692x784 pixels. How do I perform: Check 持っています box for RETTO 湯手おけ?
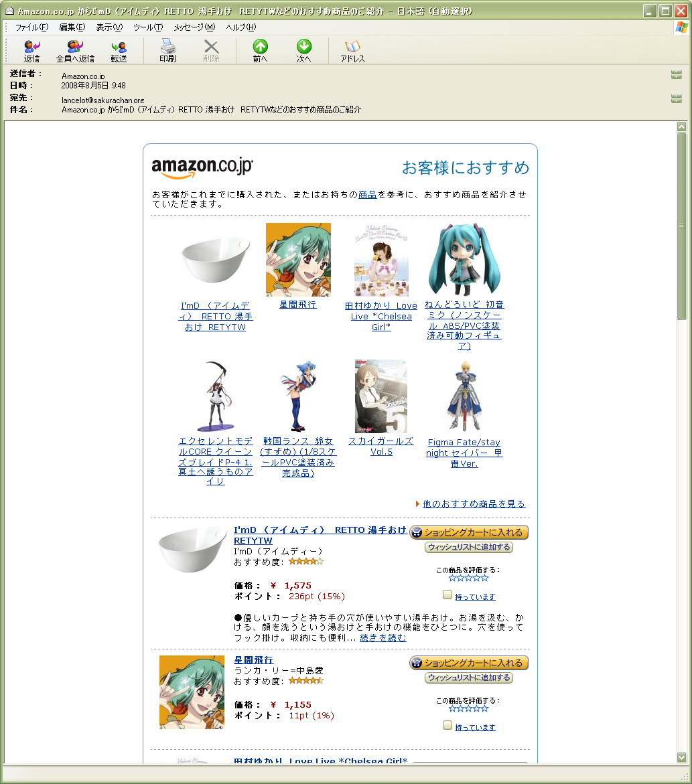[x=447, y=595]
